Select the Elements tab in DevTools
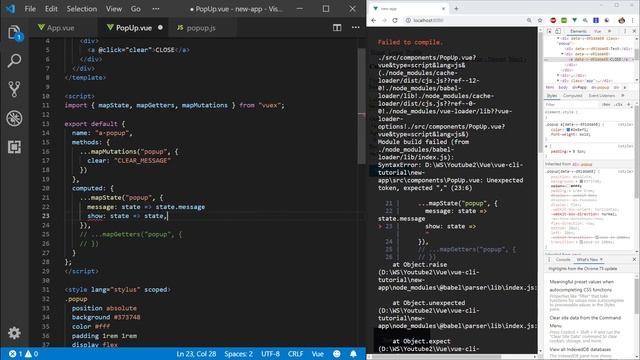This screenshot has height=360, width=640. 578,31
